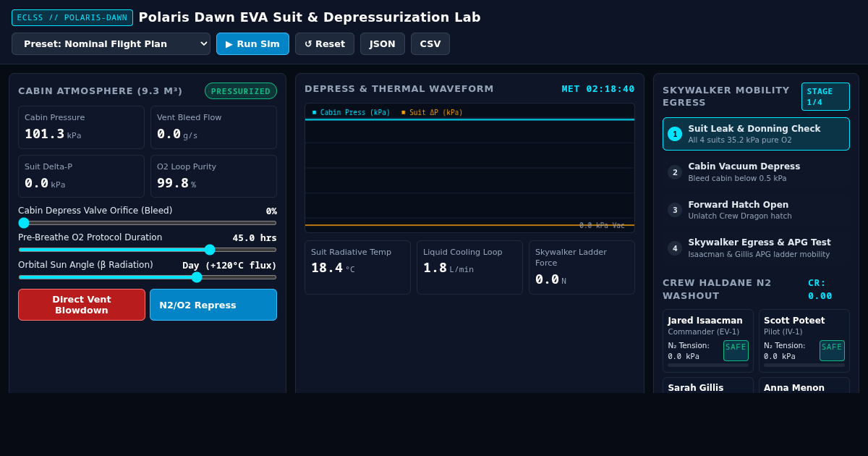Screen dimensions: 868x456
Task: Click the Skywalker Mobility Egress heading
Action: [x=726, y=96]
